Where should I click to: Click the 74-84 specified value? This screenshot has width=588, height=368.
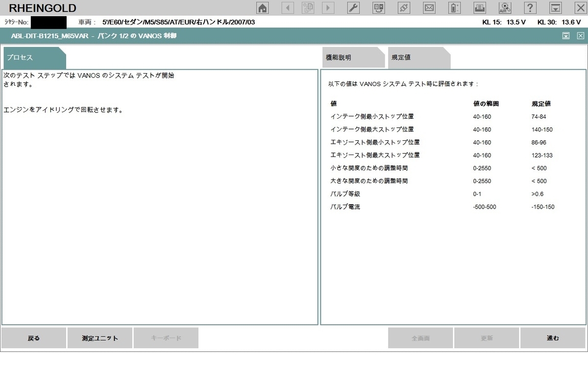click(539, 117)
